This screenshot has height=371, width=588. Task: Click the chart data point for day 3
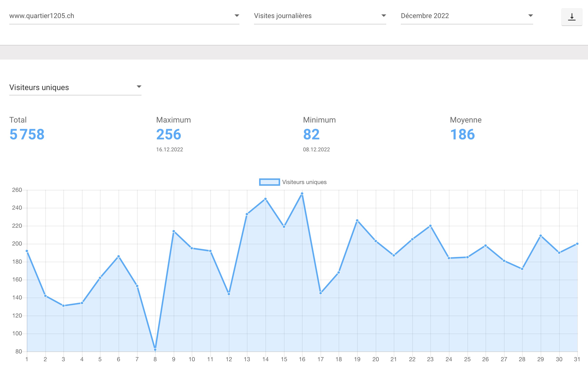pyautogui.click(x=63, y=306)
